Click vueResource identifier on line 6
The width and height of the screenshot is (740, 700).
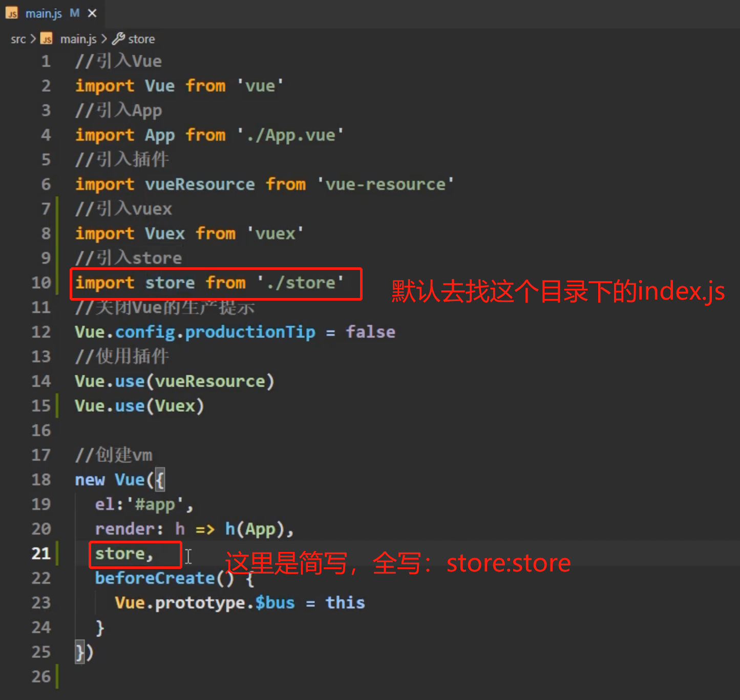click(200, 184)
